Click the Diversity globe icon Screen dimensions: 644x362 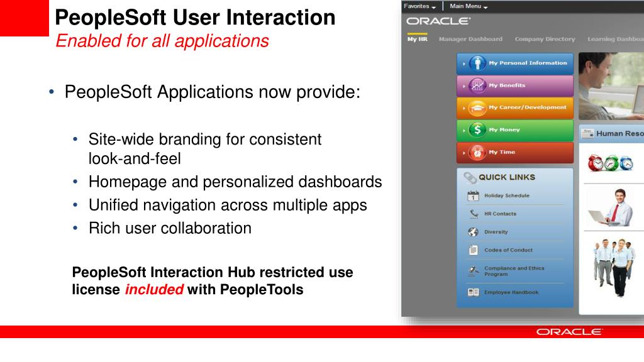(x=473, y=232)
